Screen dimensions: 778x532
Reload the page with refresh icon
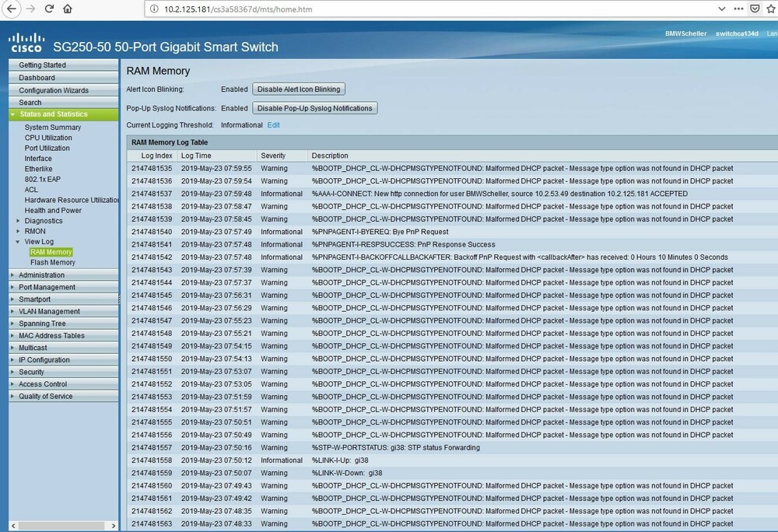(49, 9)
